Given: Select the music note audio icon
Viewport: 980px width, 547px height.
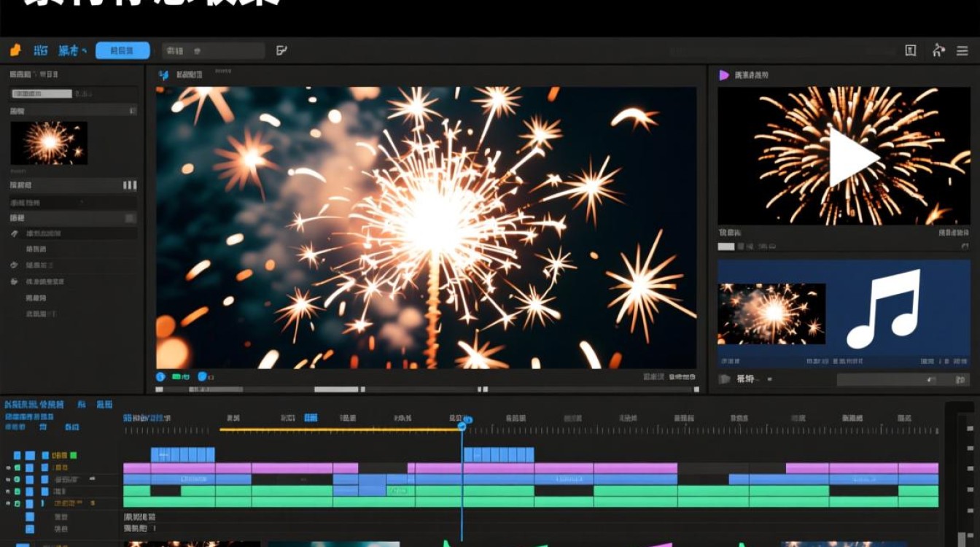Looking at the screenshot, I should click(884, 309).
